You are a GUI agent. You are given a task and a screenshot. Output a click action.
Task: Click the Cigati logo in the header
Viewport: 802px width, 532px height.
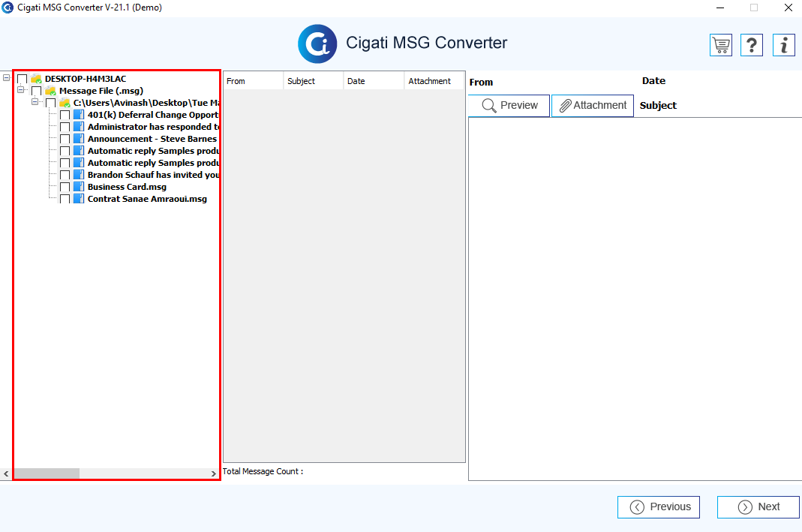pyautogui.click(x=317, y=44)
